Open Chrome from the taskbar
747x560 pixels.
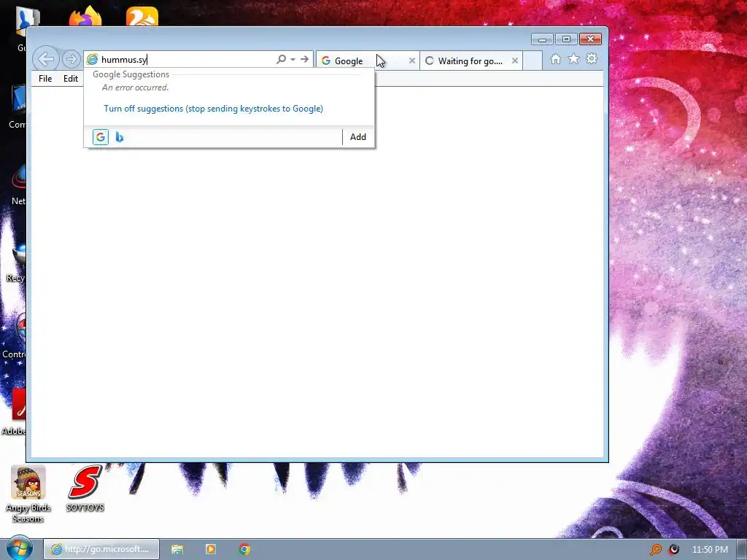(x=244, y=549)
